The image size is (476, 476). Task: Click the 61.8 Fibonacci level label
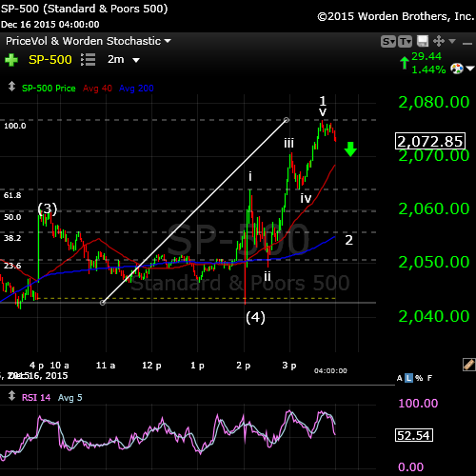tap(12, 195)
